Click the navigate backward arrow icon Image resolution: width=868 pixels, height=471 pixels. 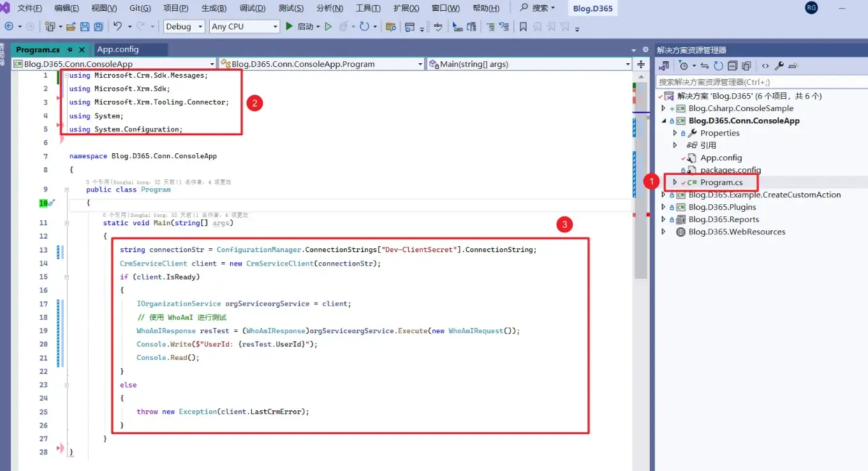pos(9,27)
